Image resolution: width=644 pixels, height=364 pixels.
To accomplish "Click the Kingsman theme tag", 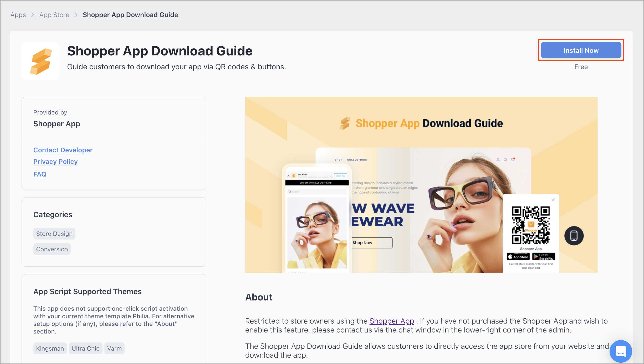I will click(50, 349).
